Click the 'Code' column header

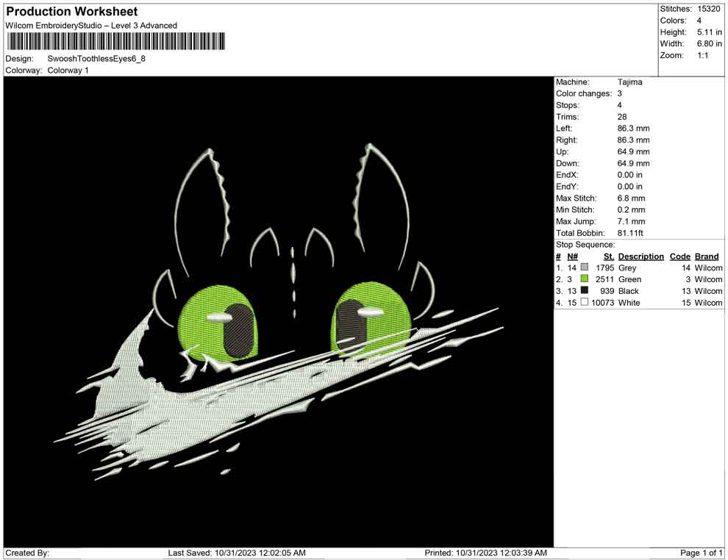point(679,256)
